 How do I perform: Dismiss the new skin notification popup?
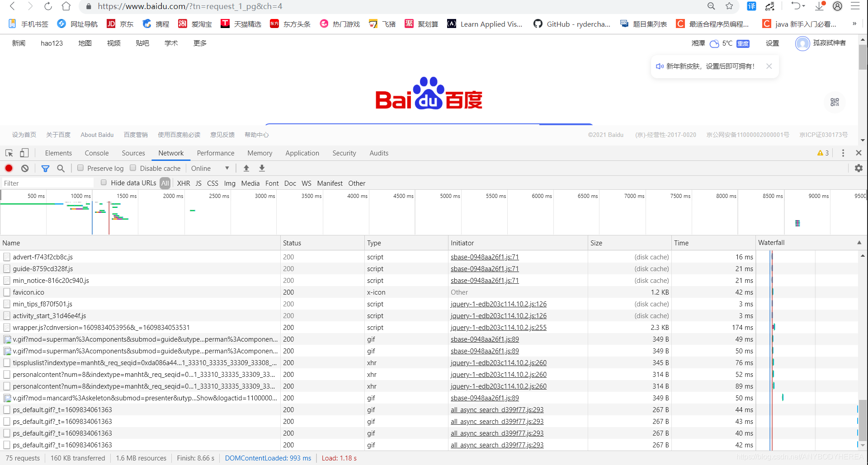click(x=769, y=66)
